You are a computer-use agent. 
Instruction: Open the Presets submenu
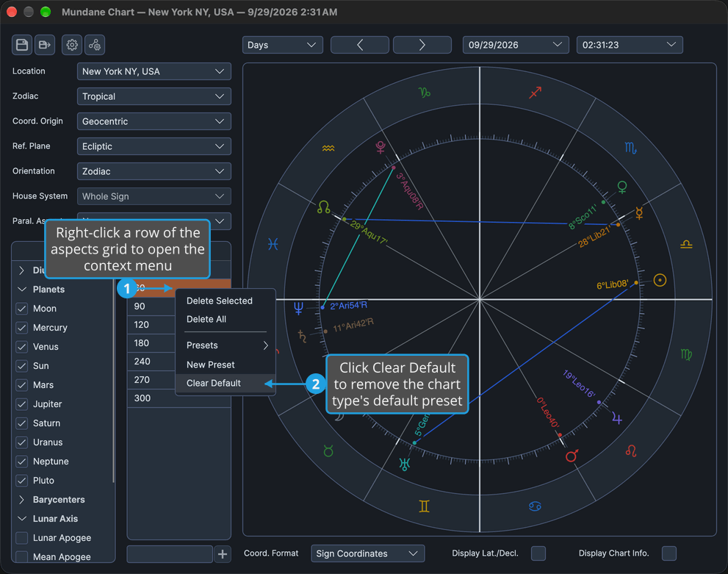[226, 345]
